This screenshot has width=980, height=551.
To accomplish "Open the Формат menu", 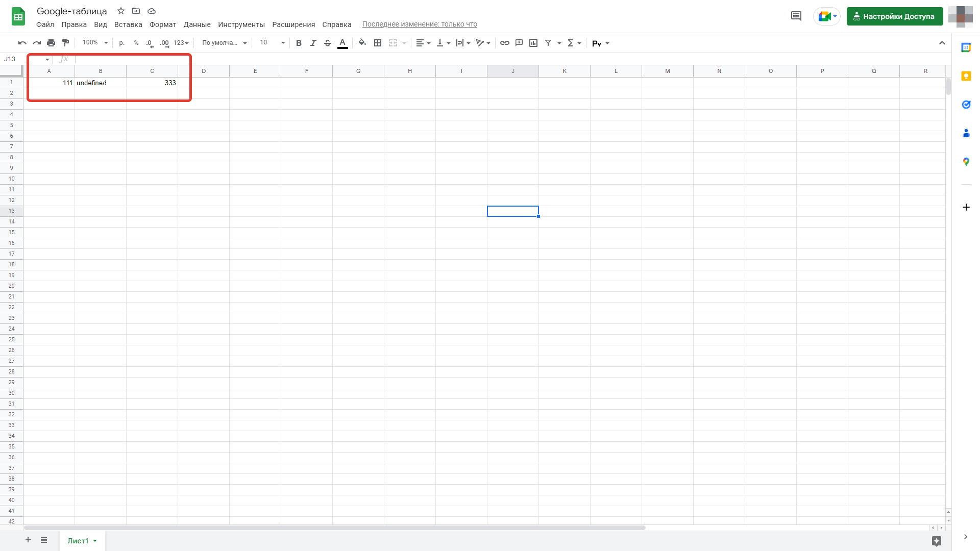I will coord(162,24).
